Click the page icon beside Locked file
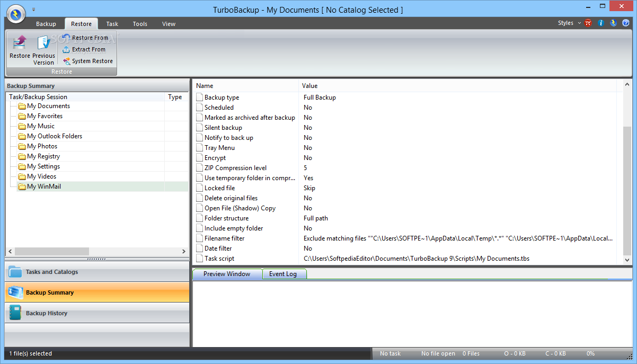 (x=200, y=188)
